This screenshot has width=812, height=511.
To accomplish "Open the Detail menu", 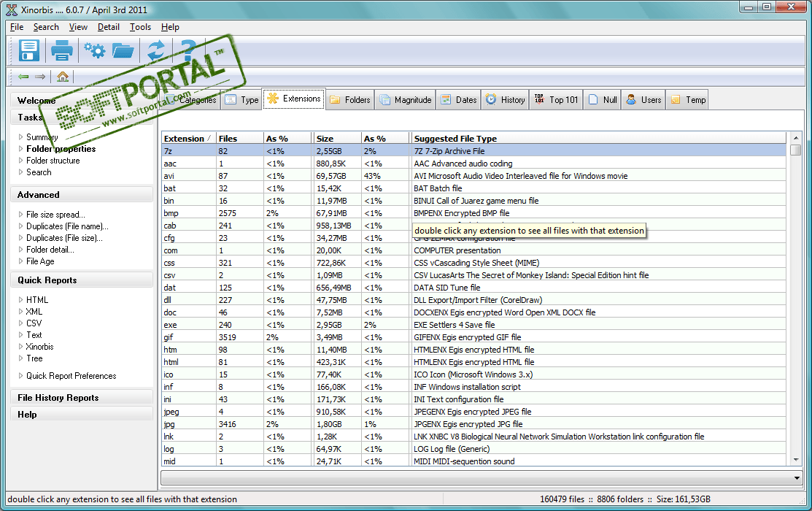I will pos(108,27).
